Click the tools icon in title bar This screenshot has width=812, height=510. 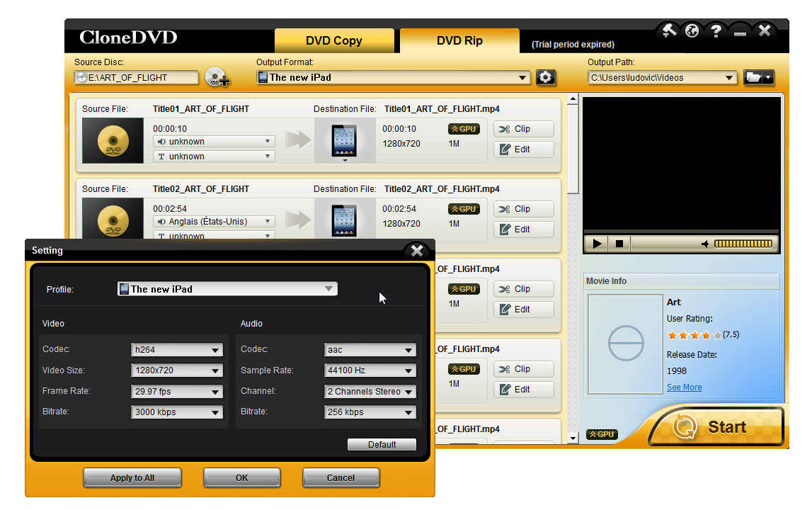(x=669, y=31)
